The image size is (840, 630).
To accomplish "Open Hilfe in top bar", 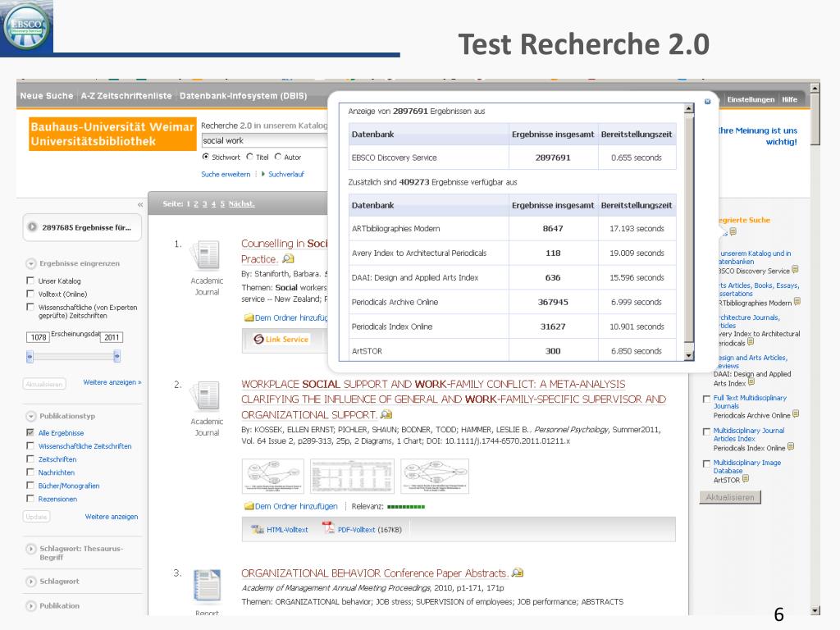I will [789, 99].
